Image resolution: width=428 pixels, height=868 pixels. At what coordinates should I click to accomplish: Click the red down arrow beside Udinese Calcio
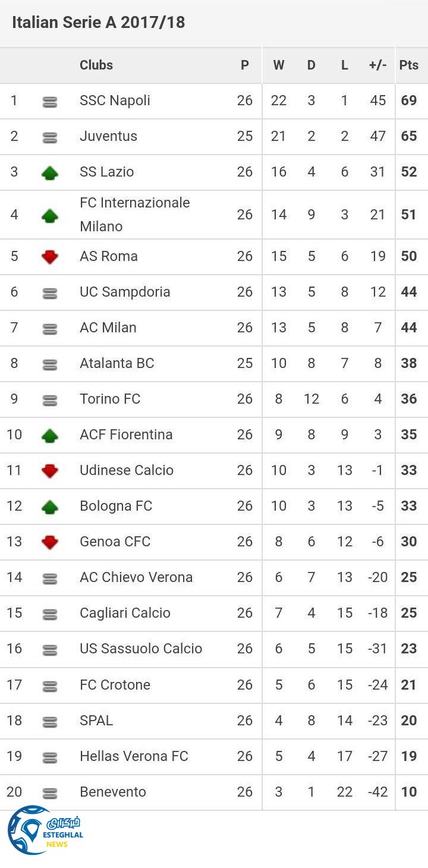coord(50,471)
